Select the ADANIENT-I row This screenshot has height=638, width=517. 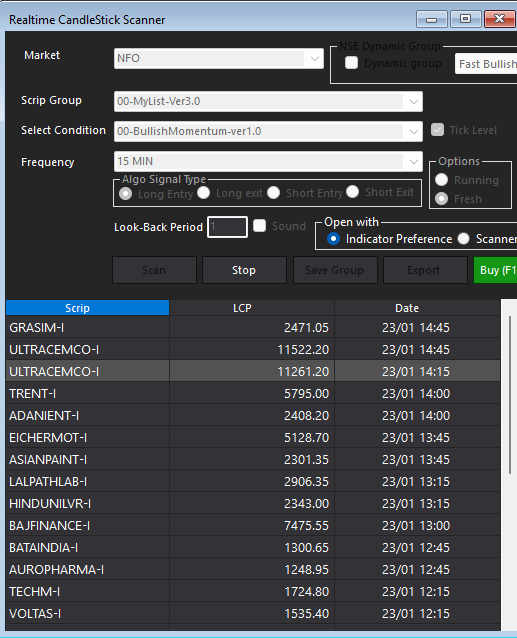(x=253, y=415)
